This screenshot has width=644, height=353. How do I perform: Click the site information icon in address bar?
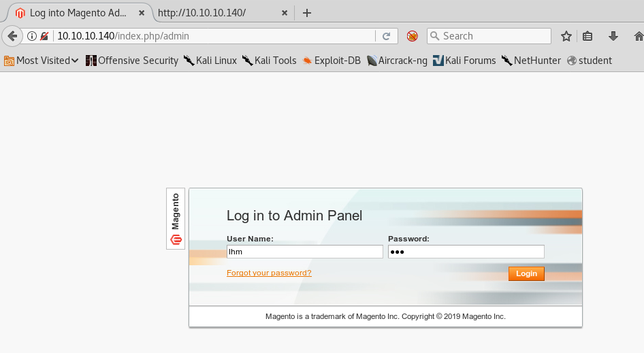coord(31,36)
